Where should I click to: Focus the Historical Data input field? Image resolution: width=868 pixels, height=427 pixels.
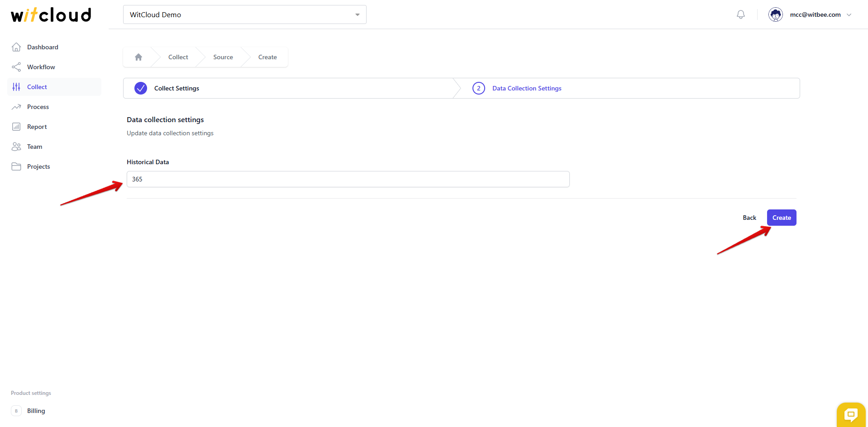click(348, 179)
